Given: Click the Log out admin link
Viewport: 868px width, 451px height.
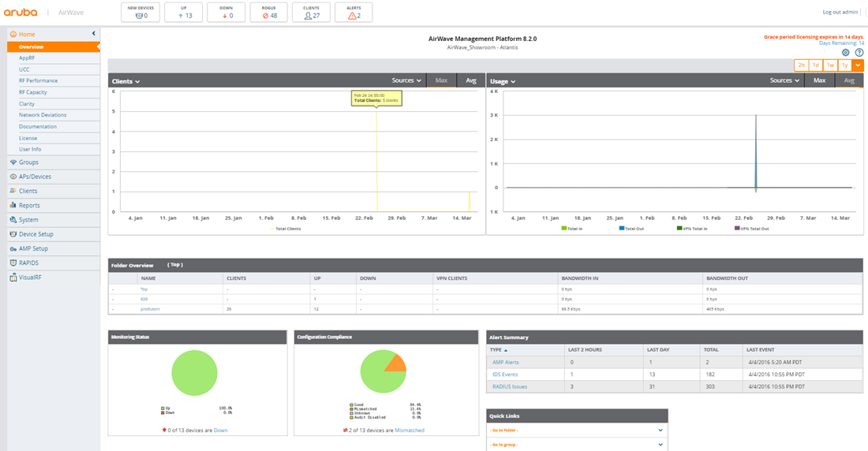Looking at the screenshot, I should (x=840, y=12).
